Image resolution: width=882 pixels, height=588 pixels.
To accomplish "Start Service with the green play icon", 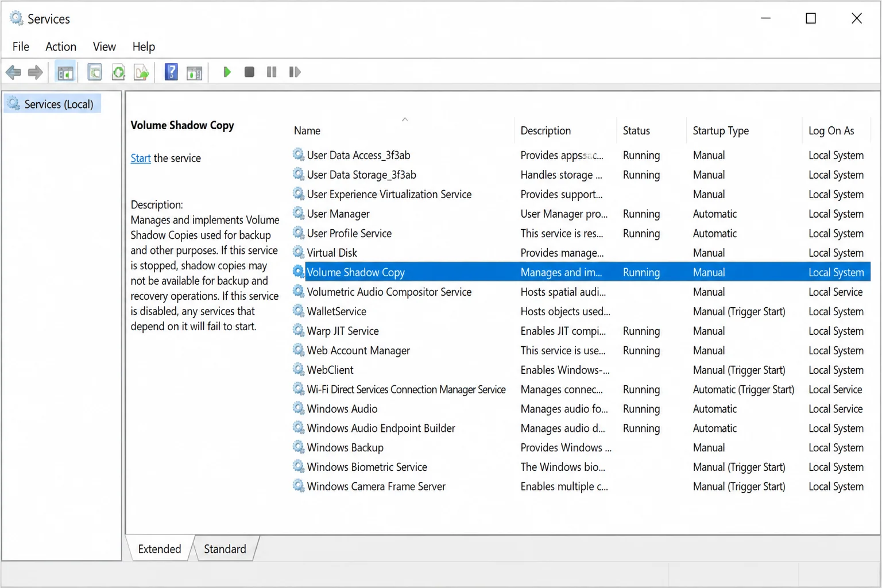I will [227, 72].
